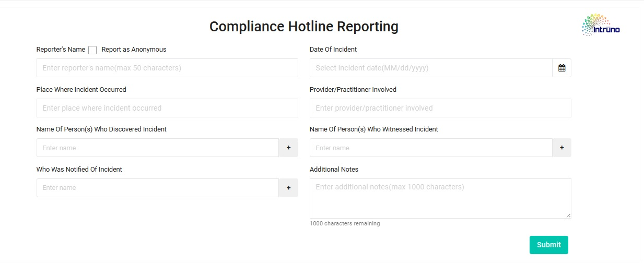This screenshot has width=644, height=276.
Task: Focus the provider/practitioner involved field
Action: pos(440,108)
